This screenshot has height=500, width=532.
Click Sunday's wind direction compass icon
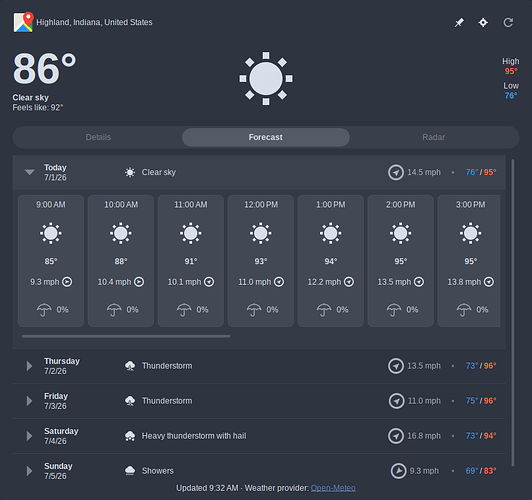click(398, 471)
